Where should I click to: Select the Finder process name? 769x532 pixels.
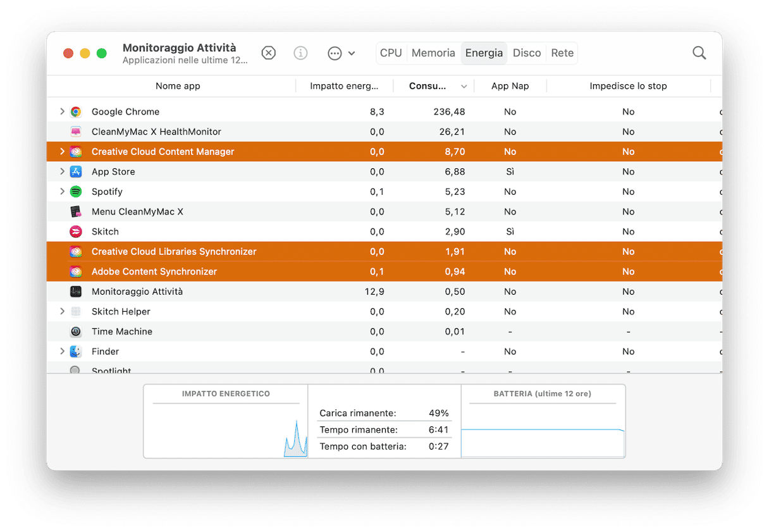[105, 351]
